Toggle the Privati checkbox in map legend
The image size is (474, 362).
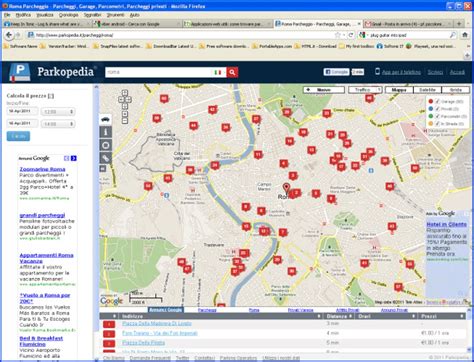pos(437,109)
